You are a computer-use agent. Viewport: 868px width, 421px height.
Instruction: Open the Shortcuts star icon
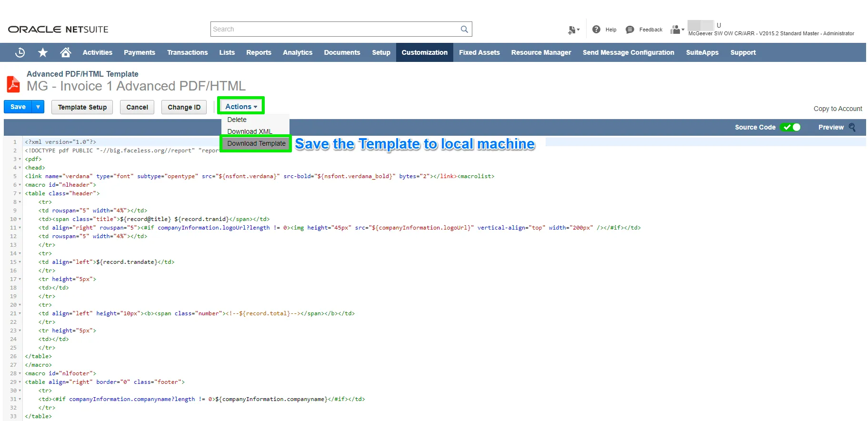(x=43, y=52)
